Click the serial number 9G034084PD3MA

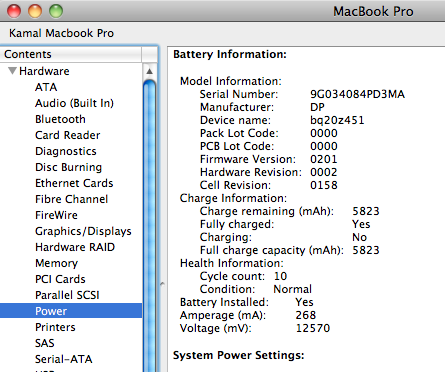[x=357, y=94]
